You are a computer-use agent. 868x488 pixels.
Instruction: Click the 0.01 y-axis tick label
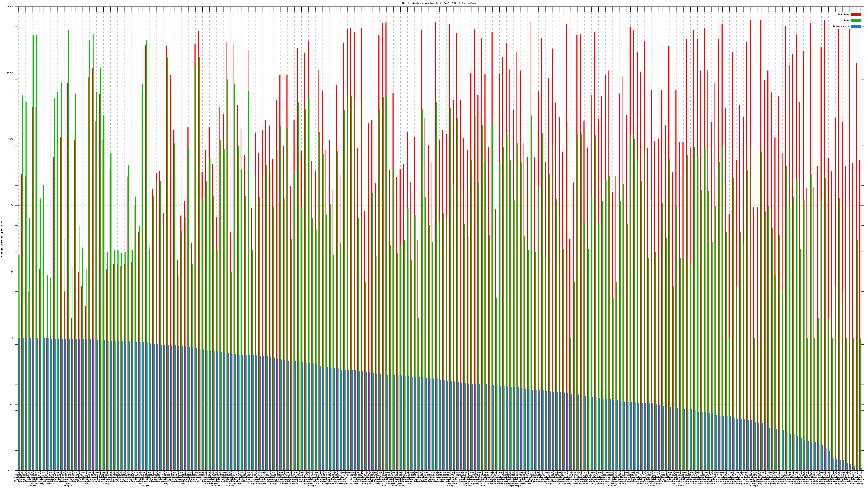click(x=11, y=470)
